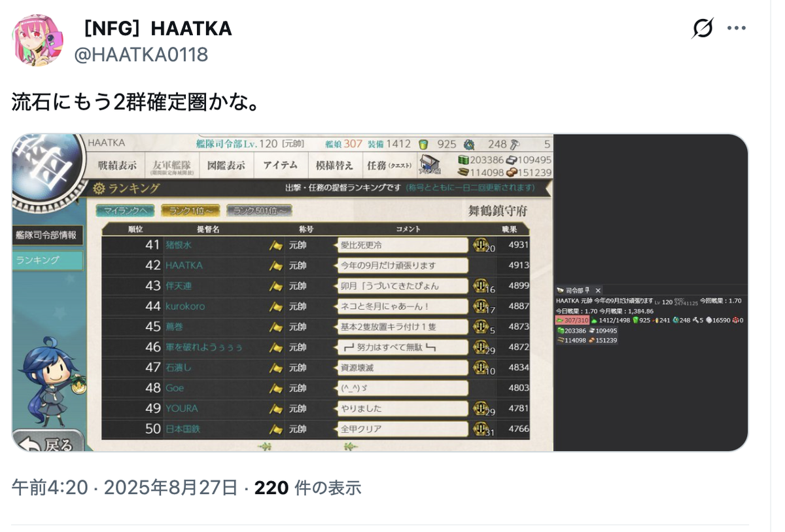Click comment ネコと冬月にゃあーん！

(402, 306)
